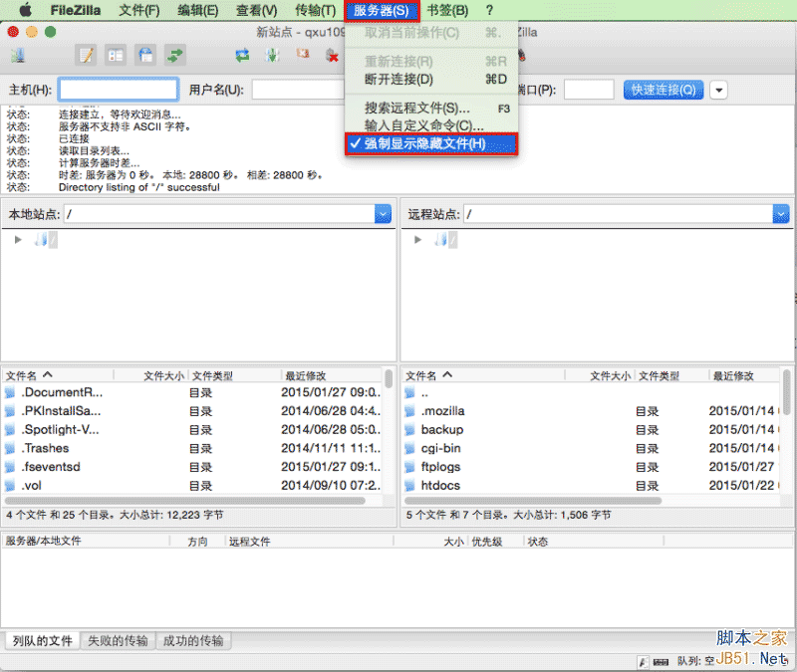Toggle remote directory tree icon
Viewport: 797px width, 672px height.
coord(145,55)
